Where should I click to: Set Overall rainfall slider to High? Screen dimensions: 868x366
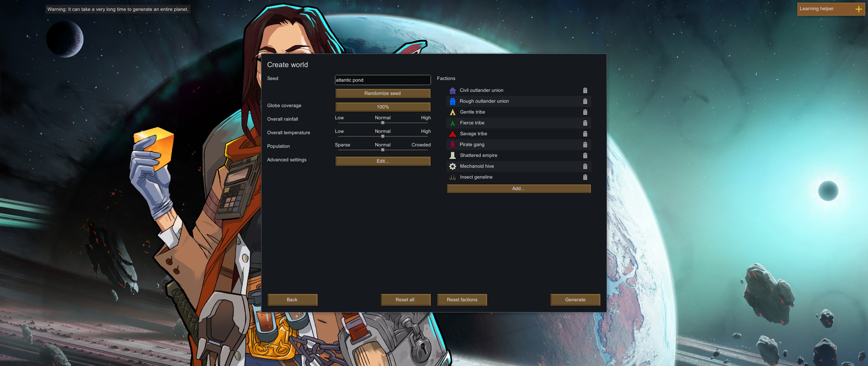[x=428, y=123]
